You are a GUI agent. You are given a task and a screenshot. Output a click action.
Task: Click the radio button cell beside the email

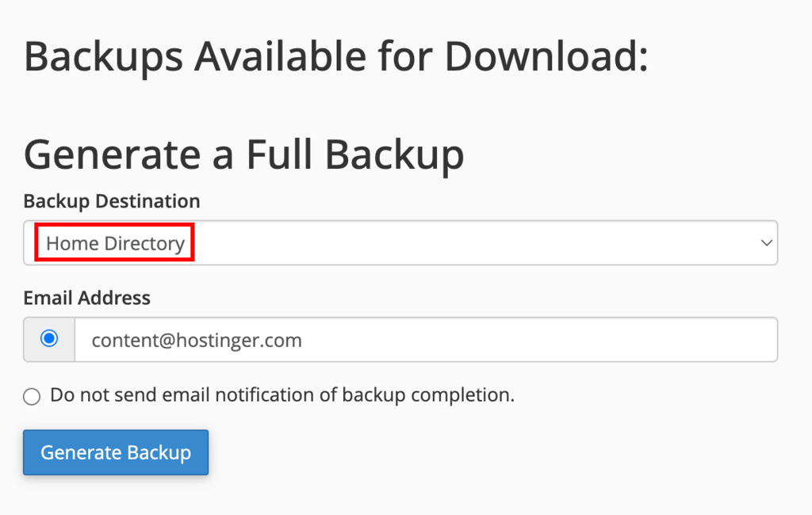click(48, 339)
